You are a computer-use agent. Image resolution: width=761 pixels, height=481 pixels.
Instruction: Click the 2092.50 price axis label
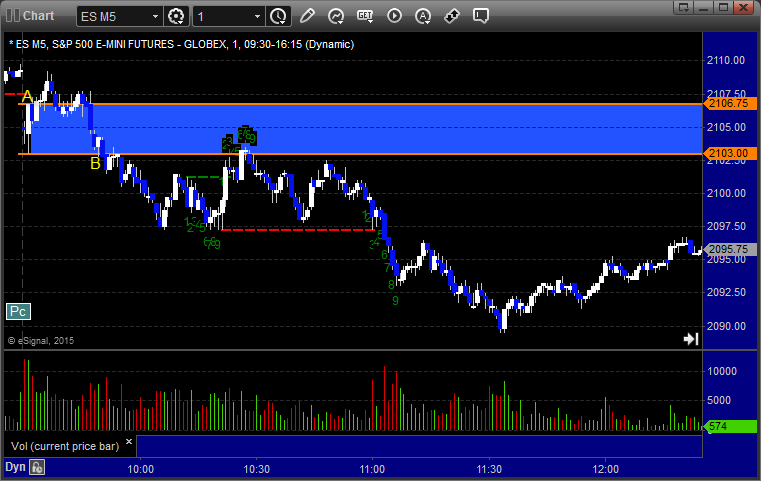(x=726, y=292)
